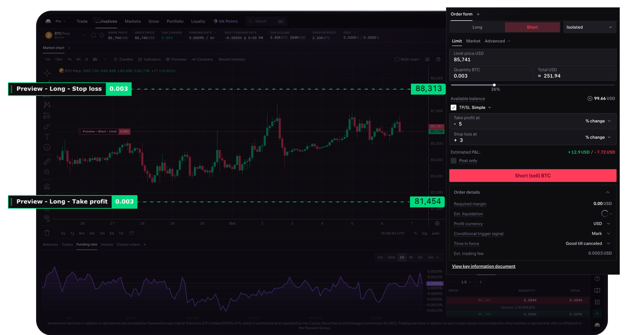Expand the BTC Perp market selector chevron
The image size is (644, 335).
coord(84,36)
